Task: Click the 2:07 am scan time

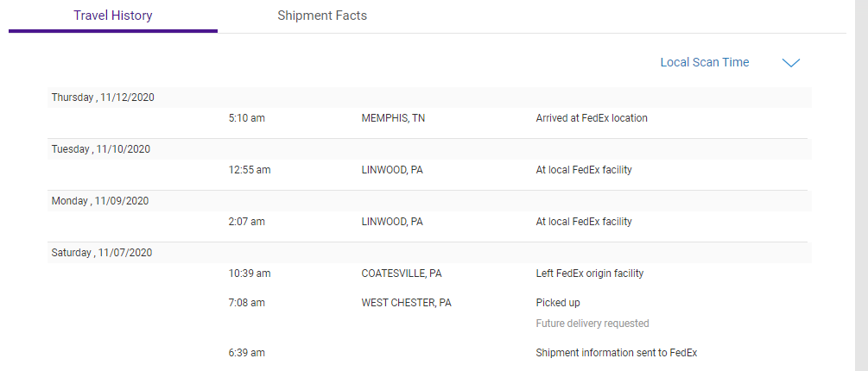Action: pos(247,222)
